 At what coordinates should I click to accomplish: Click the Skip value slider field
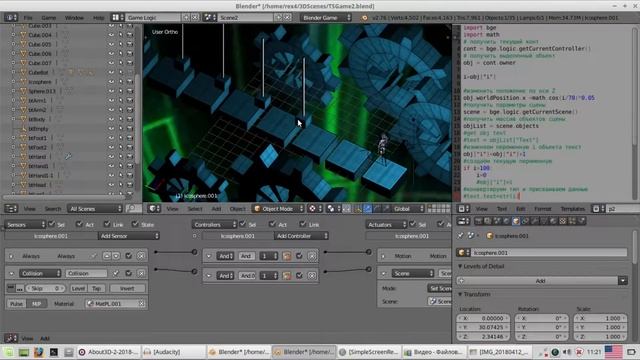(45, 288)
